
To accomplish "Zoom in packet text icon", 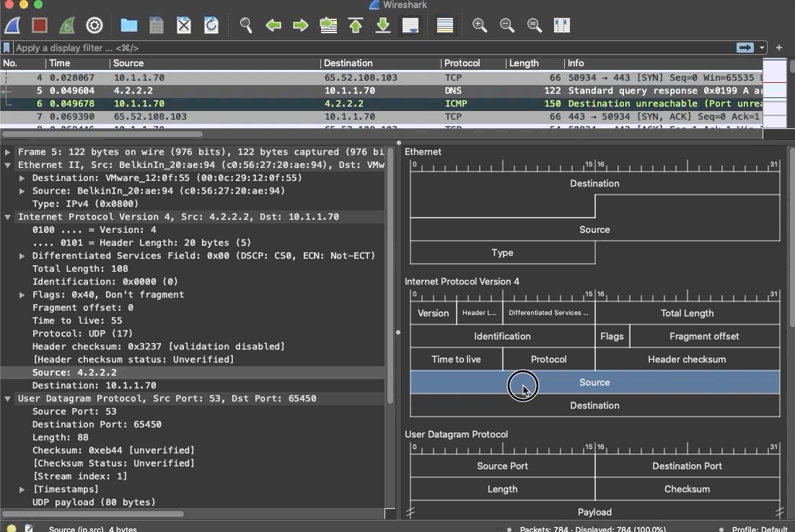I will (x=480, y=25).
